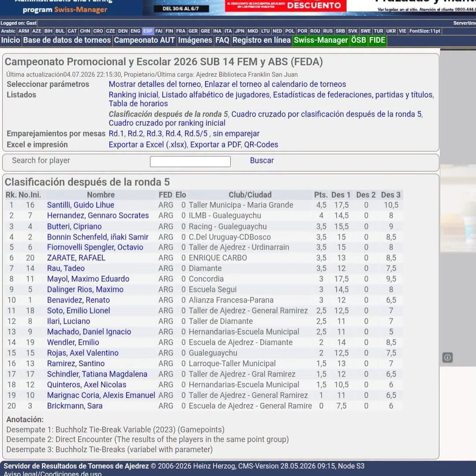Click Mostrar detalles del torneo
This screenshot has height=476, width=476.
click(155, 84)
